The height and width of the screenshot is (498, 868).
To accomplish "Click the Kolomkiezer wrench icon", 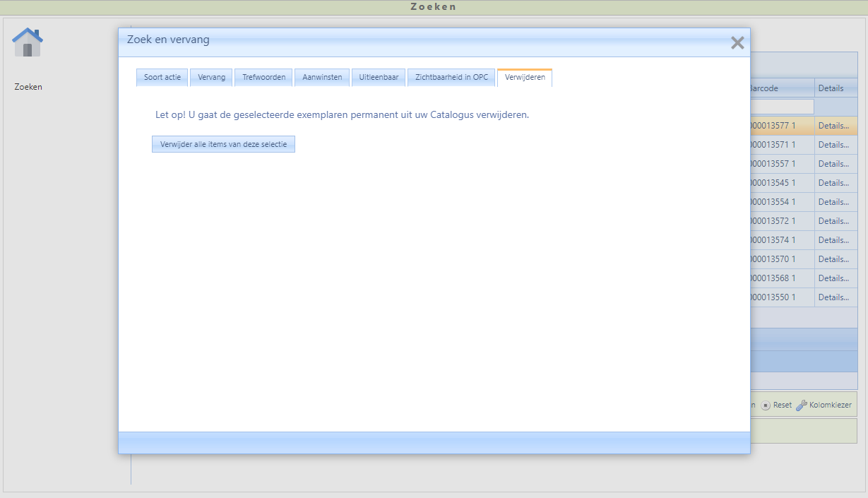I will pos(802,405).
